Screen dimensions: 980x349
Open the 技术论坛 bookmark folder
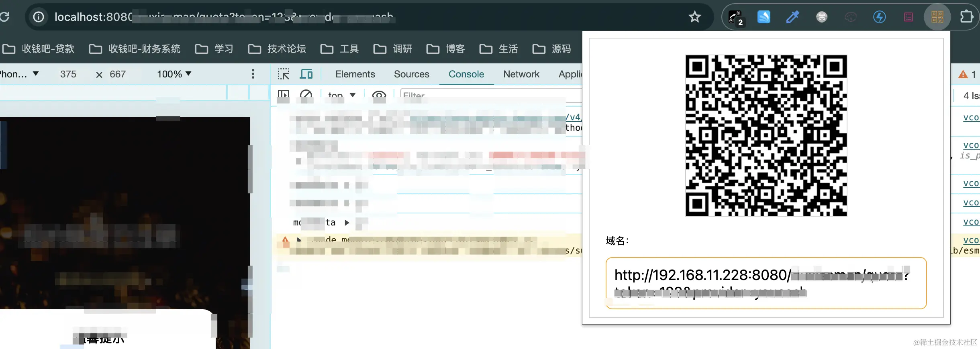click(277, 49)
